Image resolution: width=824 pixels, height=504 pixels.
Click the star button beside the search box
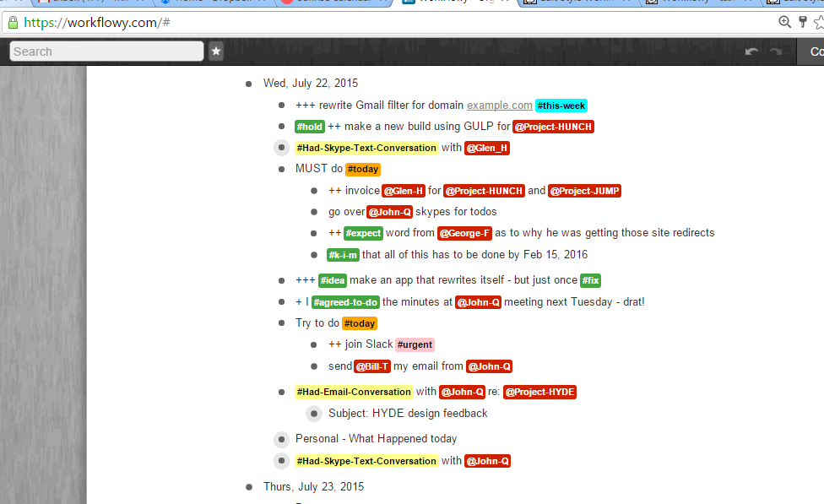click(216, 51)
